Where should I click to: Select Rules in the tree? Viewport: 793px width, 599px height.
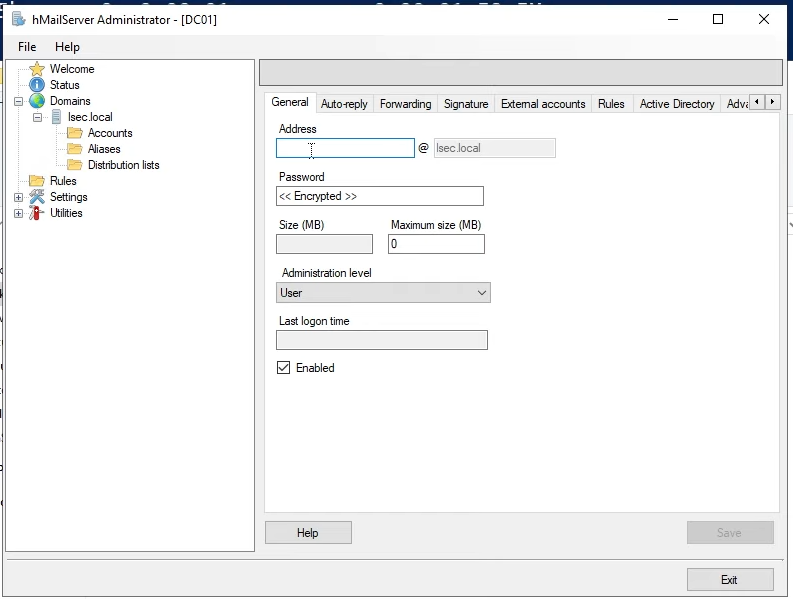[x=63, y=181]
